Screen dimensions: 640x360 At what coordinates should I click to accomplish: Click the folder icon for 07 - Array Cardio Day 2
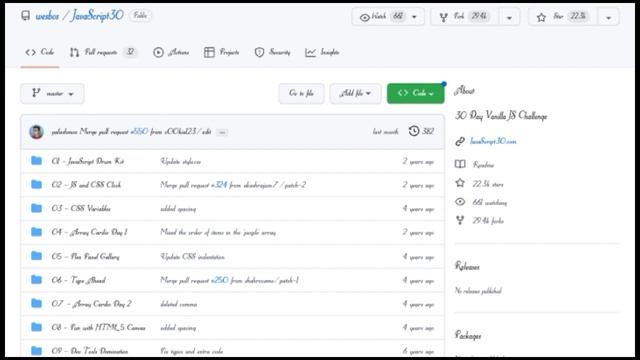click(36, 303)
